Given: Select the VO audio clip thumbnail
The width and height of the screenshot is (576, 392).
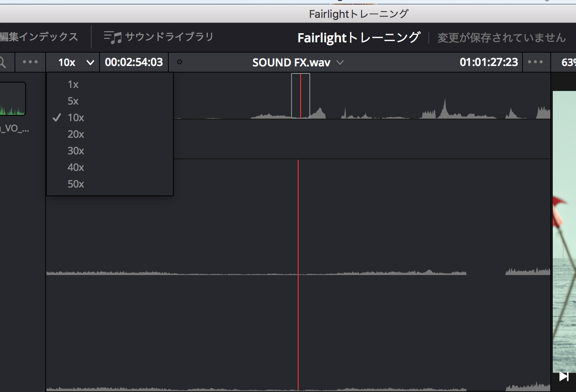Looking at the screenshot, I should pos(12,99).
